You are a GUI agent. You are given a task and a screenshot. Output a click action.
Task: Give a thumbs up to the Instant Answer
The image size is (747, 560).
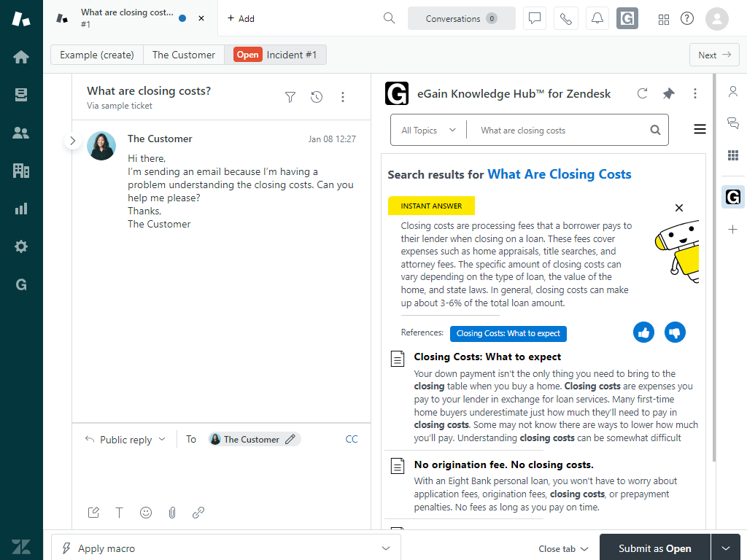point(643,332)
